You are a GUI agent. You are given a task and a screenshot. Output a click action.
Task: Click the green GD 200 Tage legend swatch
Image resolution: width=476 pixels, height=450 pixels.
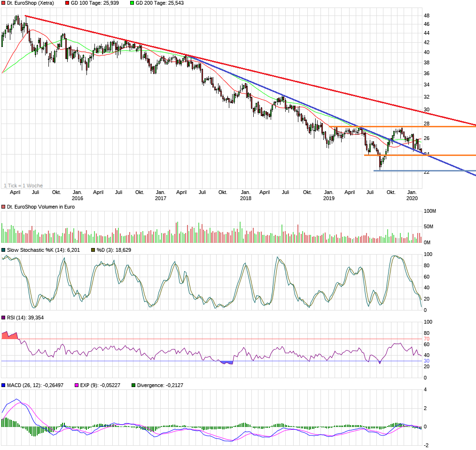(132, 3)
